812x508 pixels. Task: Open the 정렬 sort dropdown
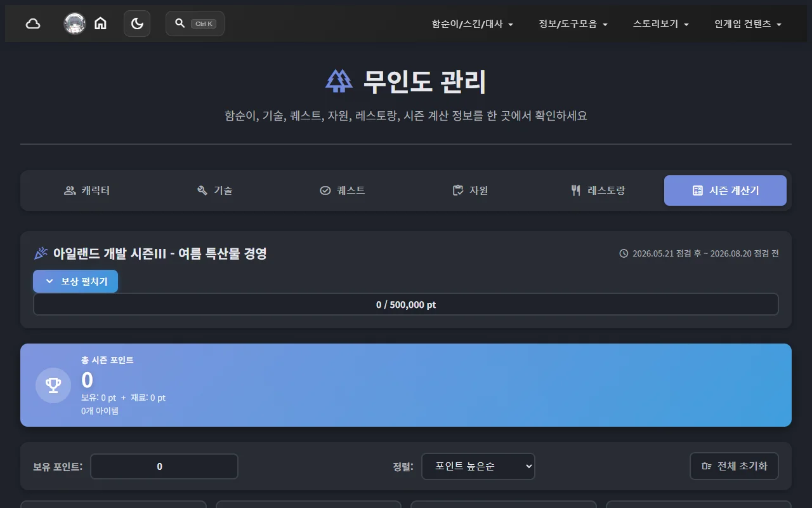tap(478, 466)
